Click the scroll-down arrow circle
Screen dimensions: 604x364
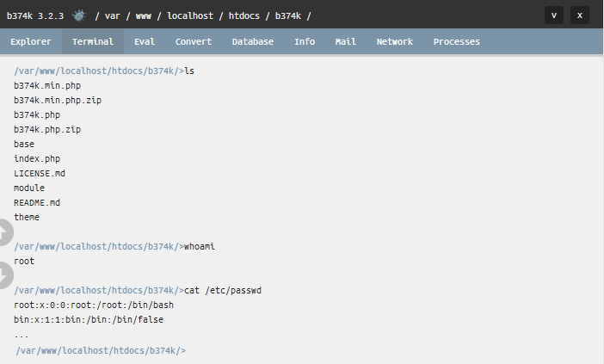pyautogui.click(x=4, y=275)
